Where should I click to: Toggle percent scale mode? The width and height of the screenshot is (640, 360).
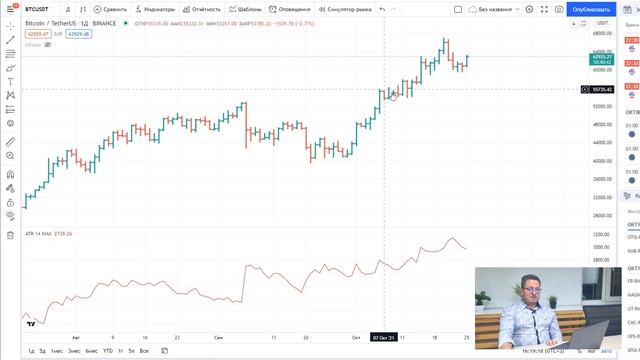[x=579, y=351]
